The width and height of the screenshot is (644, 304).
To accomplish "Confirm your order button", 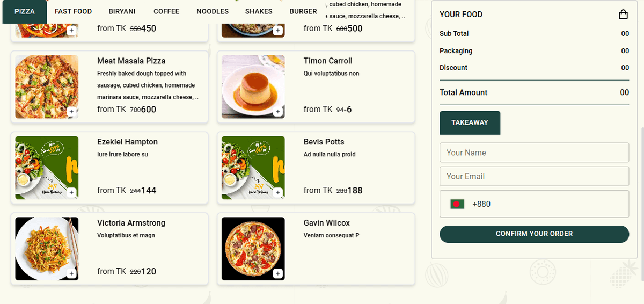I will (x=534, y=234).
